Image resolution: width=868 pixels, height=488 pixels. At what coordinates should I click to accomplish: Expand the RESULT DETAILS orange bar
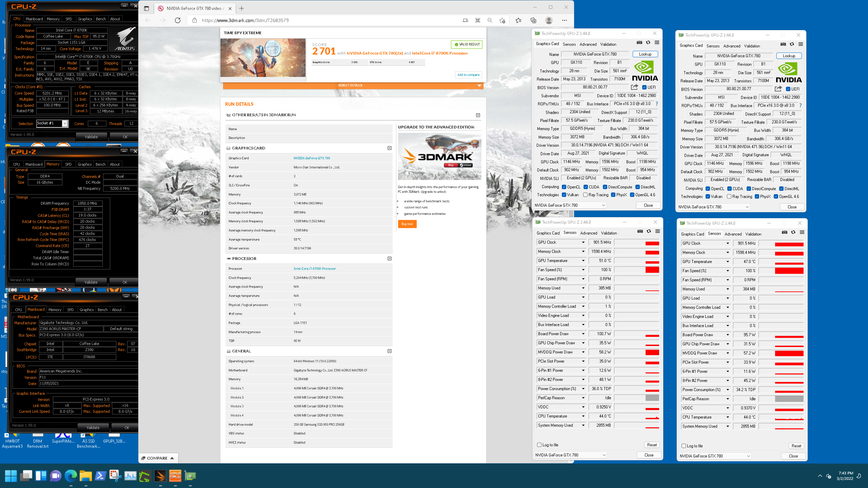[x=353, y=85]
